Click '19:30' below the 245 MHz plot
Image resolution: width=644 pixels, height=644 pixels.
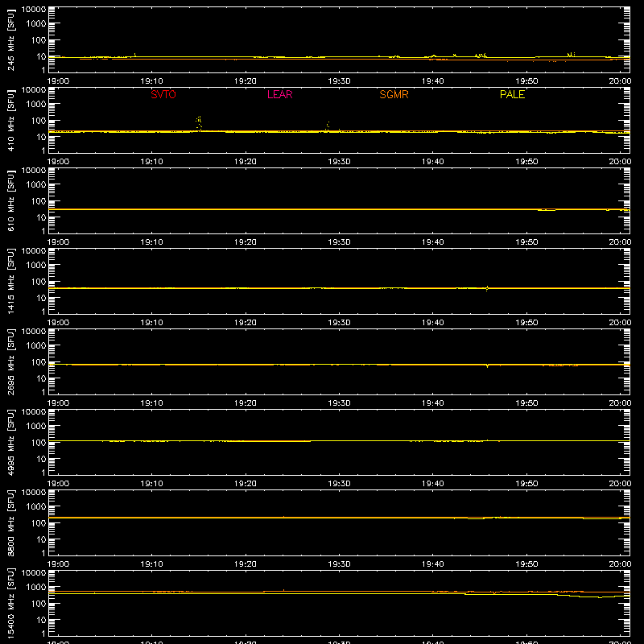point(339,81)
